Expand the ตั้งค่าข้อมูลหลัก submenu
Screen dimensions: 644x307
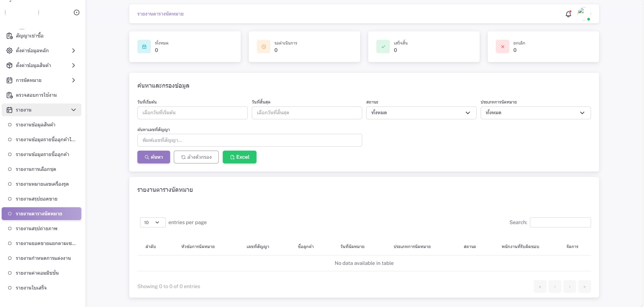41,51
